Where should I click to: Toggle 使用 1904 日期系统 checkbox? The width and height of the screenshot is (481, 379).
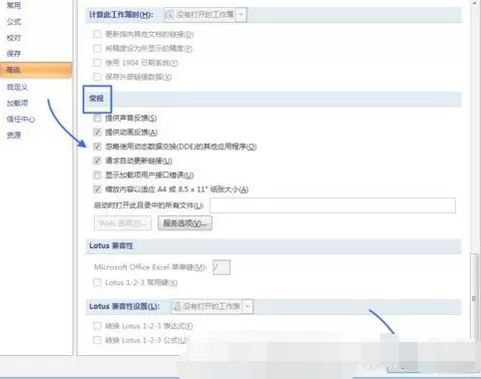97,63
